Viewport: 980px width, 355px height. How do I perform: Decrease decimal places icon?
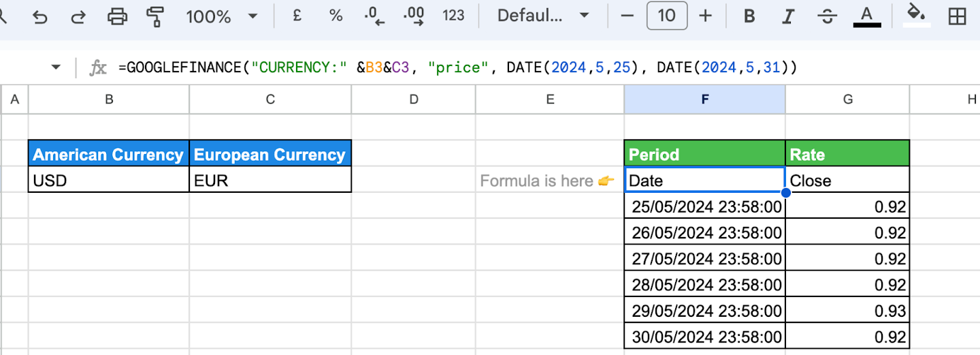(x=374, y=16)
